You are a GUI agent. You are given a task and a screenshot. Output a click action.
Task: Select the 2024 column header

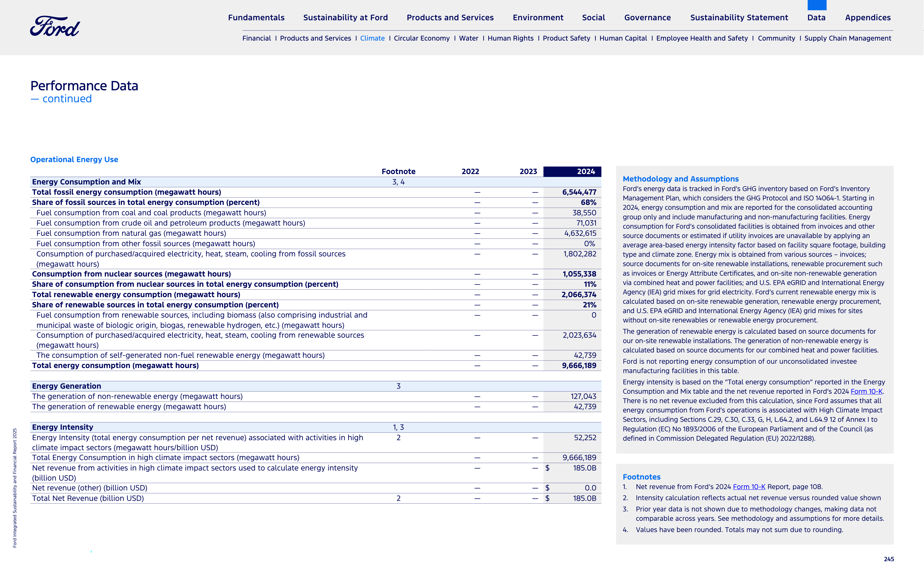pyautogui.click(x=572, y=172)
